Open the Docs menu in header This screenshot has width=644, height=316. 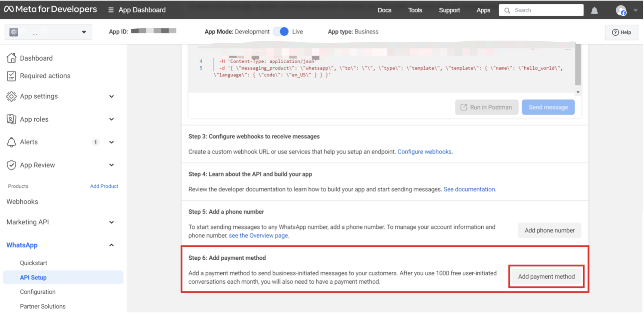384,10
